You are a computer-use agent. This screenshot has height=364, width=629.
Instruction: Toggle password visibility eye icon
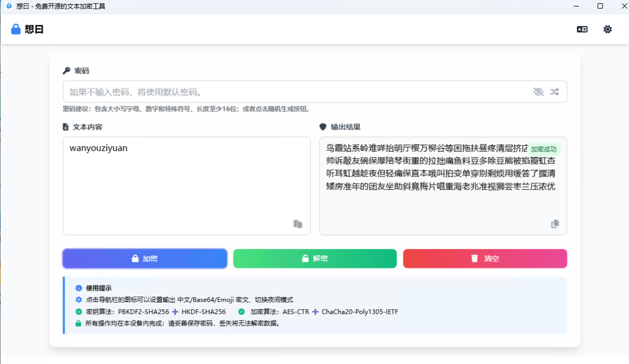click(x=538, y=92)
